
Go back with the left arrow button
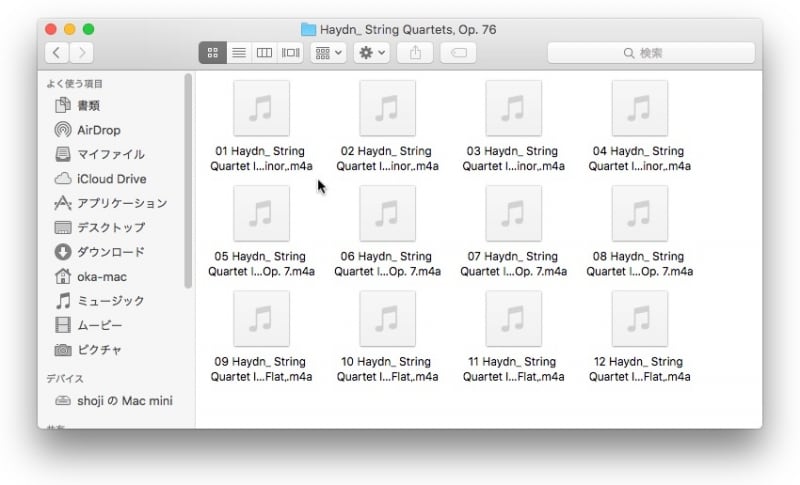coord(57,52)
